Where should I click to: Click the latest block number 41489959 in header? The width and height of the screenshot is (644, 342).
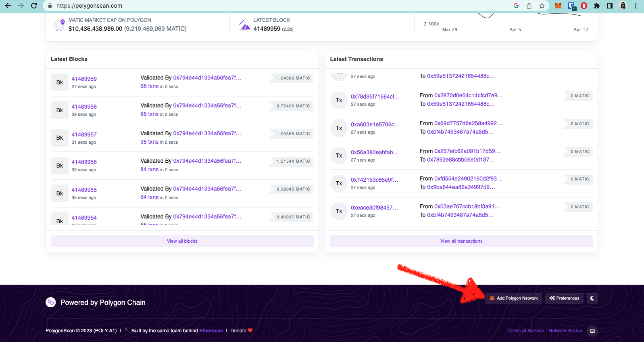[x=267, y=29]
